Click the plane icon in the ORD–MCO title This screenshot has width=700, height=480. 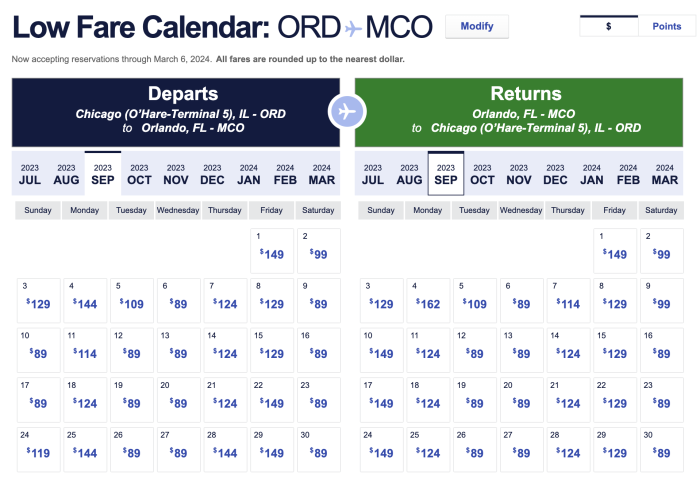354,28
